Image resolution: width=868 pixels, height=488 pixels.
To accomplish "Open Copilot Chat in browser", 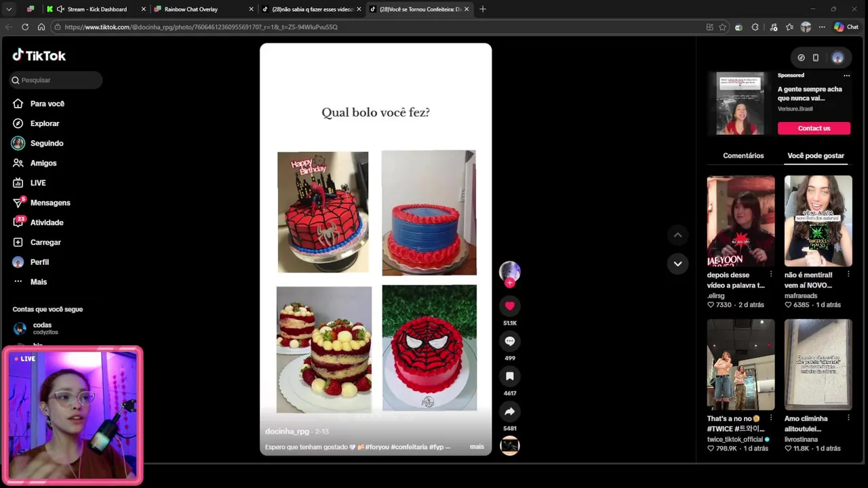I will click(846, 27).
